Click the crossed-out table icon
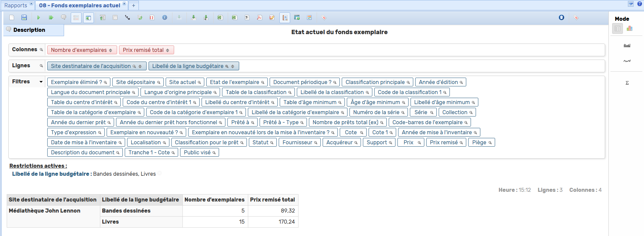This screenshot has width=644, height=236. (115, 17)
